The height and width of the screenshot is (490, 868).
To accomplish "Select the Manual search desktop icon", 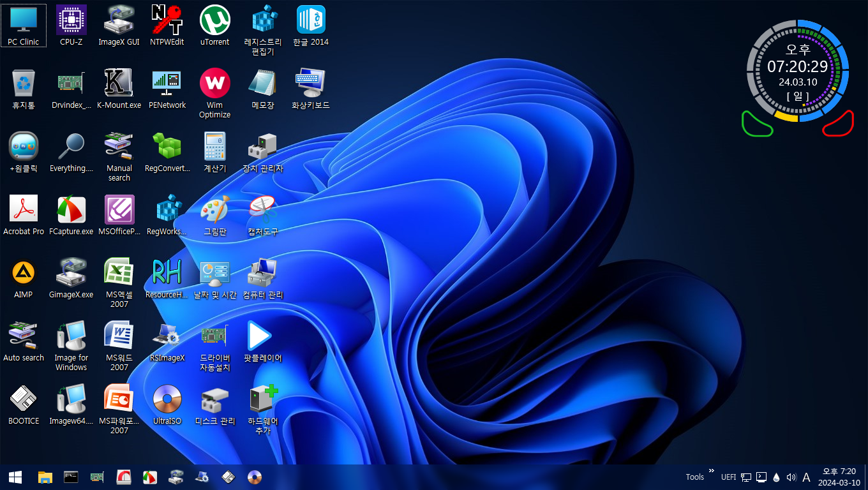I will [x=119, y=157].
